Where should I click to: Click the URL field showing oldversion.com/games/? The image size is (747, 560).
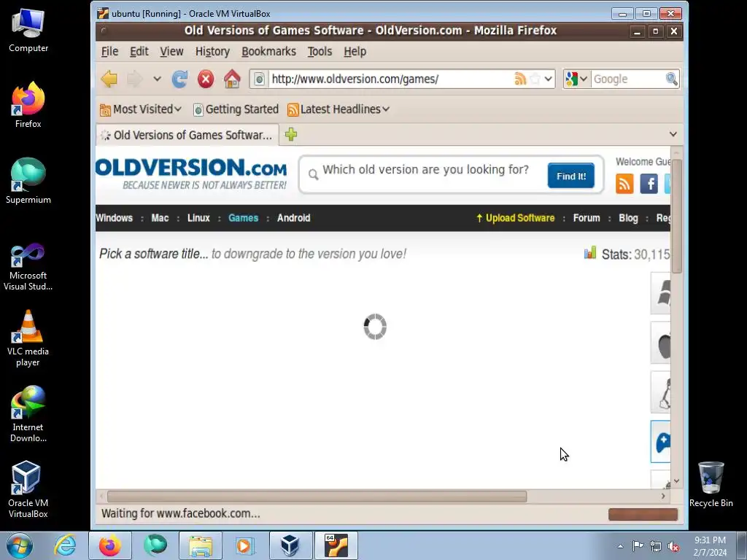coord(391,79)
